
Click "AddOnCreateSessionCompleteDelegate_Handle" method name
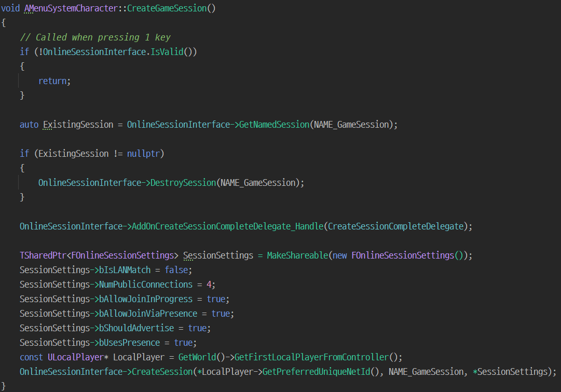[x=227, y=226]
